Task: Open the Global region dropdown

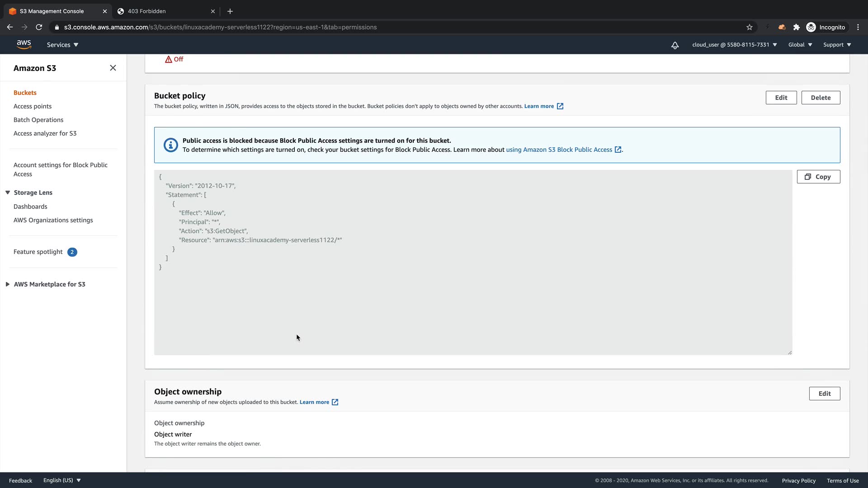Action: tap(800, 45)
